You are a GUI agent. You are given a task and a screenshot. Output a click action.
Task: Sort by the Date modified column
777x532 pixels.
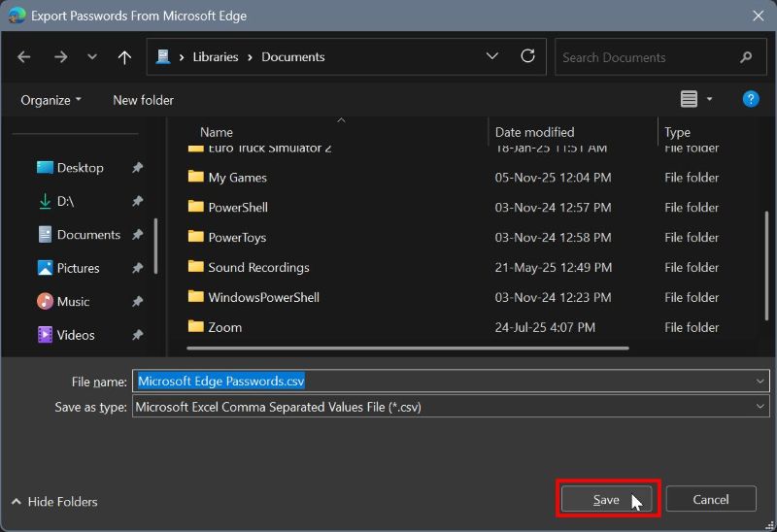[535, 132]
